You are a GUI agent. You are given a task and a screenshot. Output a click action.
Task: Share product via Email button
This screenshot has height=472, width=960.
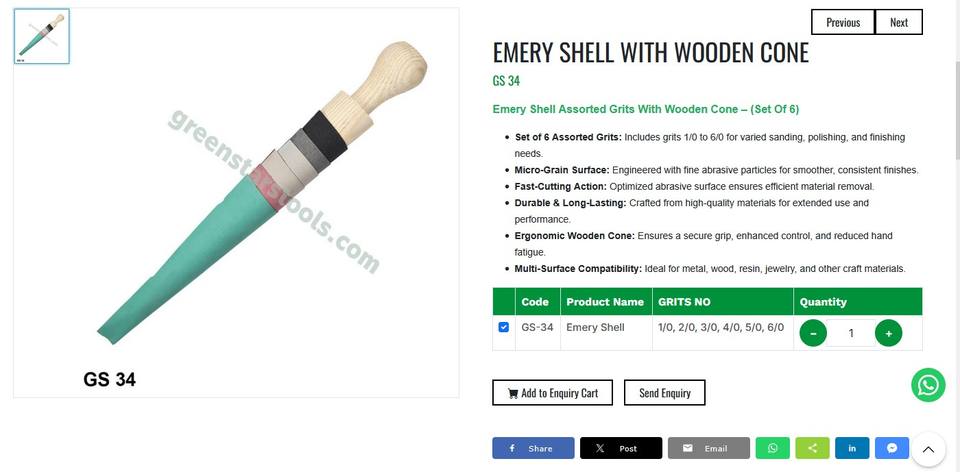point(709,448)
